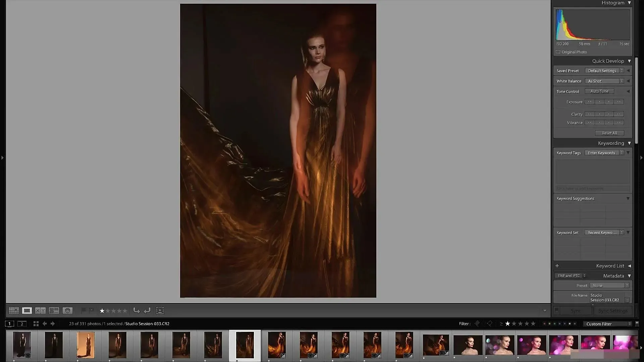Enable the Original Photo checkbox

tap(558, 52)
